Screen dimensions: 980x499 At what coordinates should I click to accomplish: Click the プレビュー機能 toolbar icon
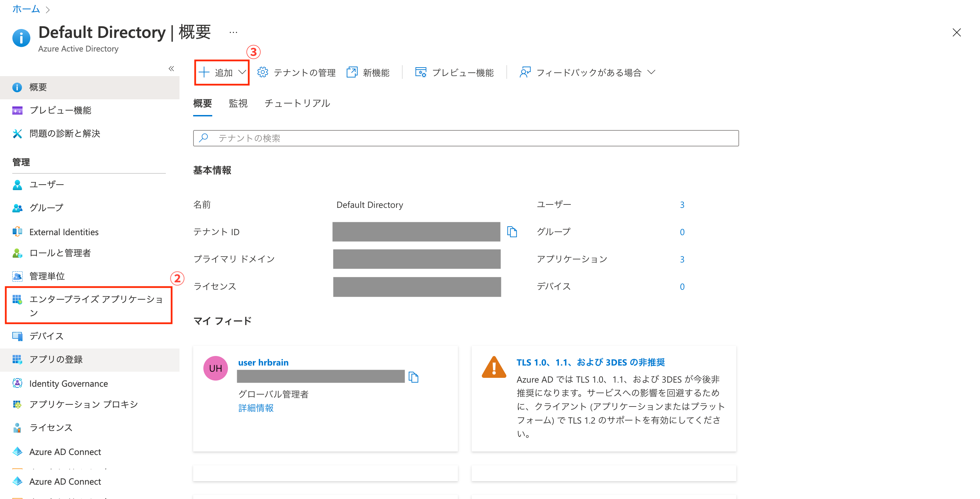point(420,72)
